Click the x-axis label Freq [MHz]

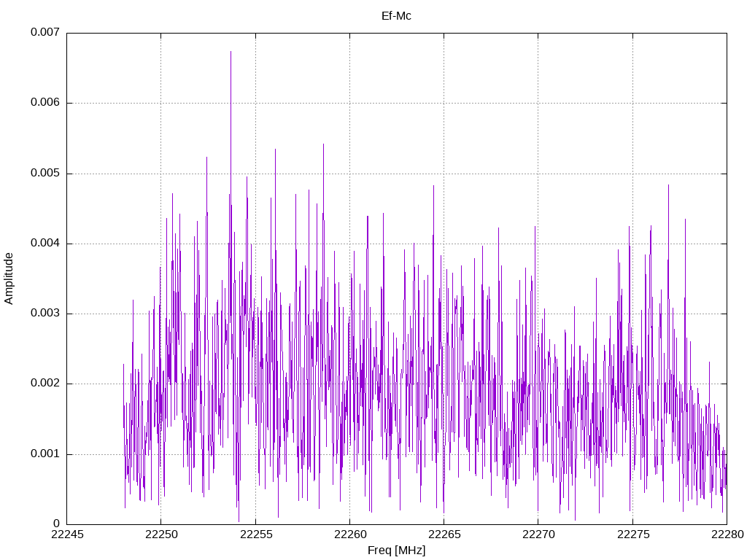click(396, 550)
